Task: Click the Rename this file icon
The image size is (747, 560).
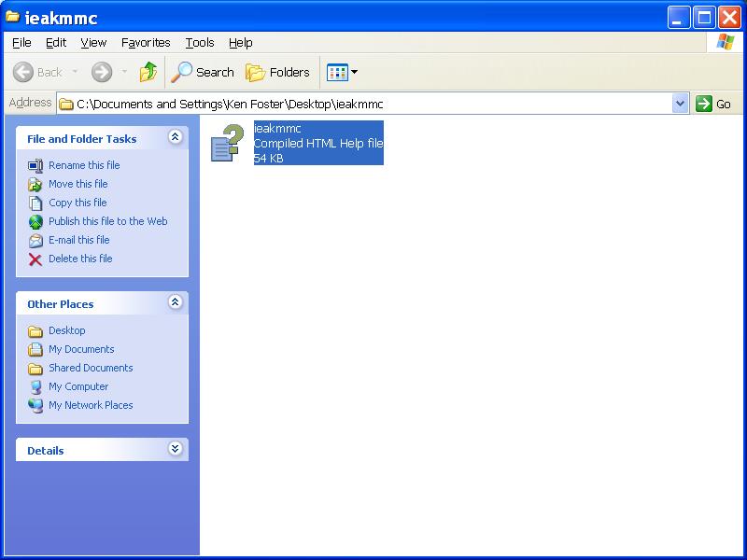Action: point(35,166)
